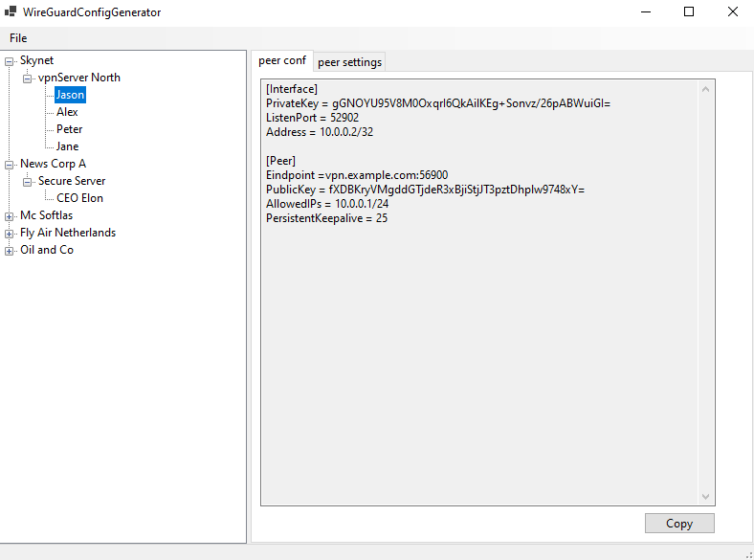Click the ListenPort = 52902 line

tap(312, 118)
